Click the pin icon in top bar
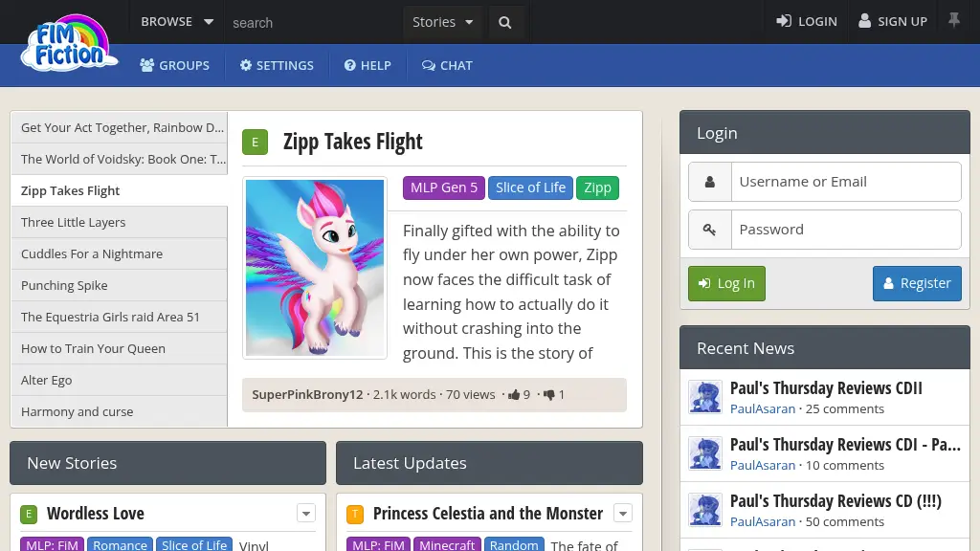980x551 pixels. coord(954,20)
